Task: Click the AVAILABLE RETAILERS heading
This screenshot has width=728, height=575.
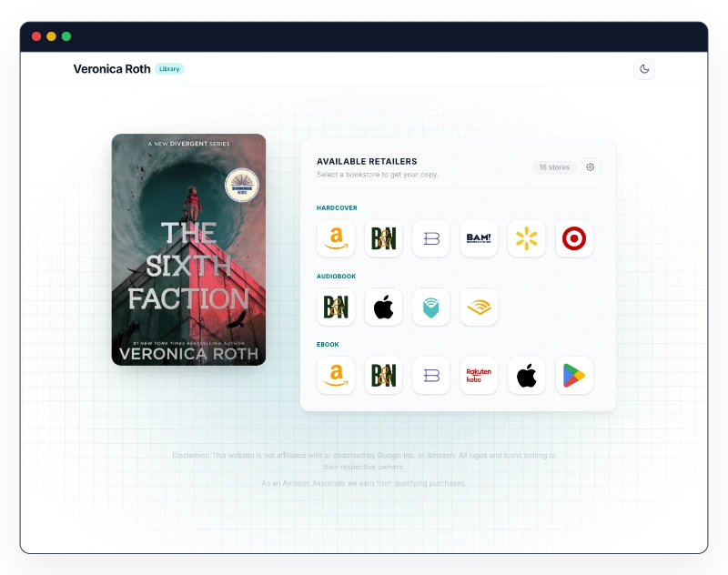Action: [367, 162]
